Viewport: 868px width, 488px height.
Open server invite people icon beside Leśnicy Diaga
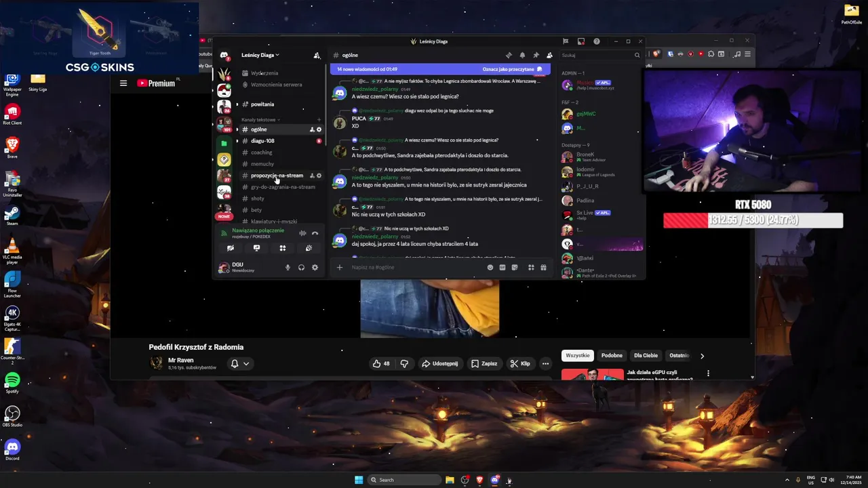316,55
